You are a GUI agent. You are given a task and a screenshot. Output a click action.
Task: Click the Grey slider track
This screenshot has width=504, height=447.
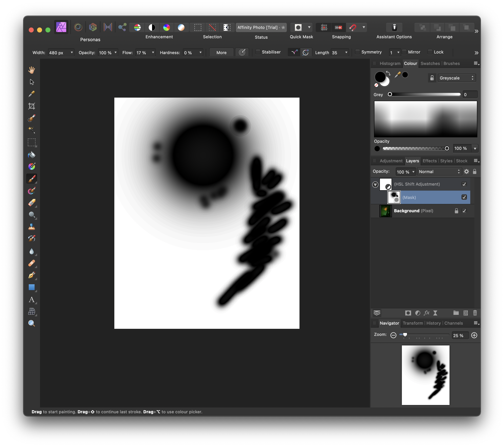pos(425,94)
